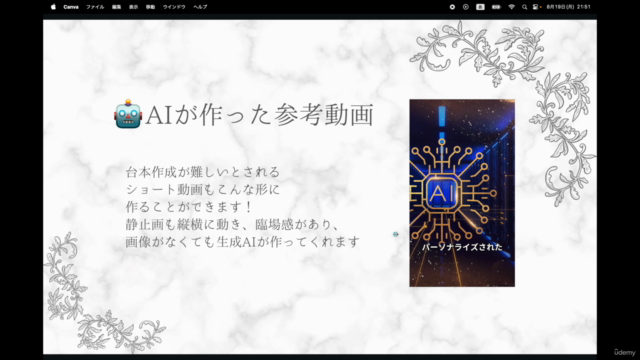
Task: Open the Control Center icon
Action: pos(536,7)
